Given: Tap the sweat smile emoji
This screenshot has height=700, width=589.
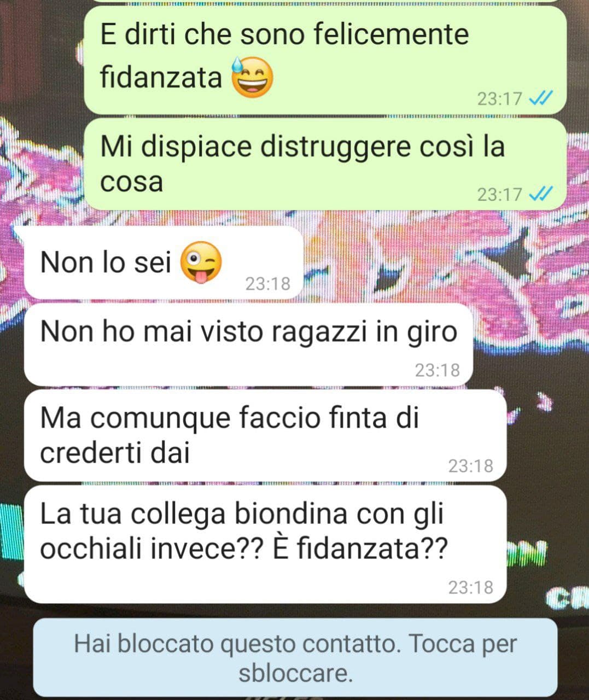Looking at the screenshot, I should point(252,77).
